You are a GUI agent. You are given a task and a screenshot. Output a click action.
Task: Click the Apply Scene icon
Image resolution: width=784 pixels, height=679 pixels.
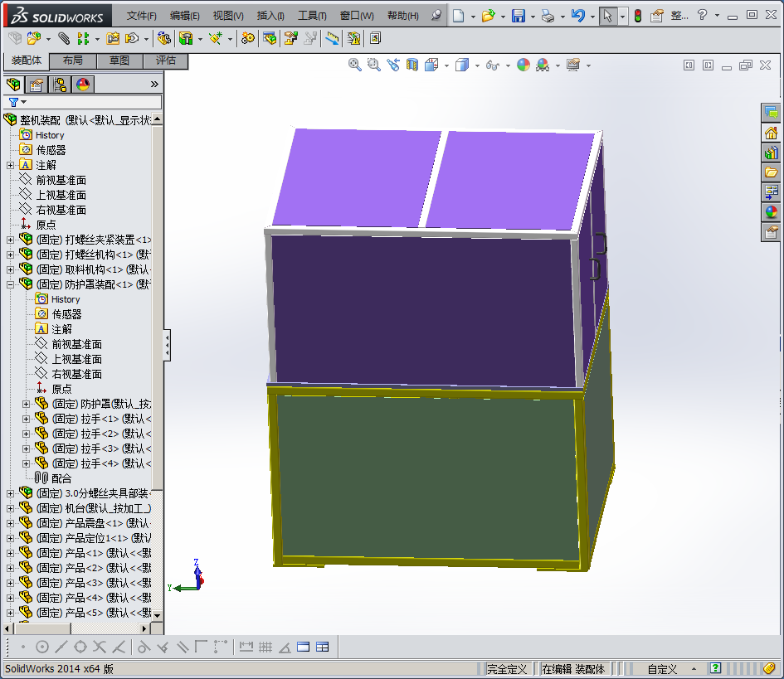[x=543, y=65]
